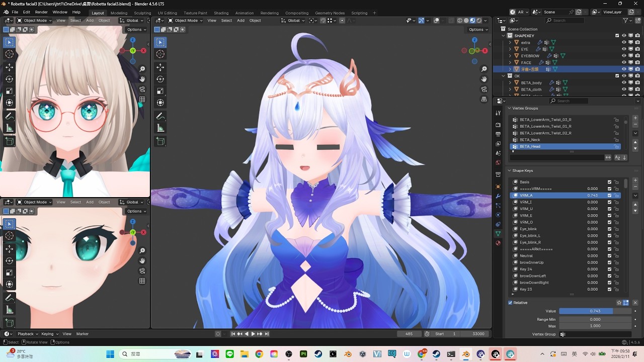Collapse the SHAPEKEY collection

(503, 36)
